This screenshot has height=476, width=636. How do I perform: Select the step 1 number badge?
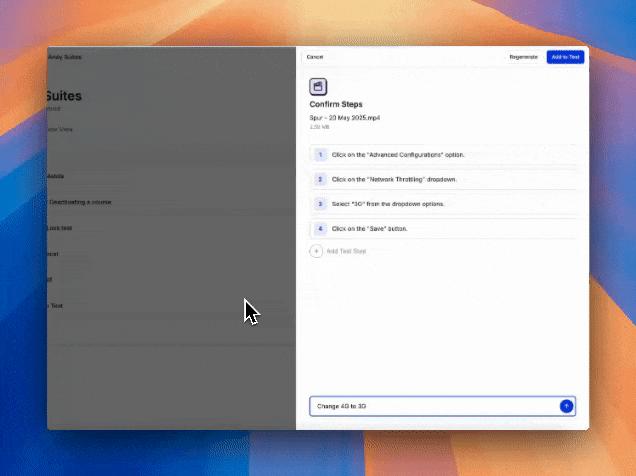click(320, 155)
